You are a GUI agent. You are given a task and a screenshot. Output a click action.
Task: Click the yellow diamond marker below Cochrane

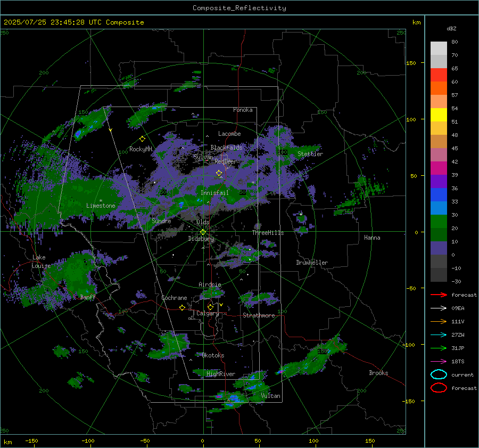182,308
